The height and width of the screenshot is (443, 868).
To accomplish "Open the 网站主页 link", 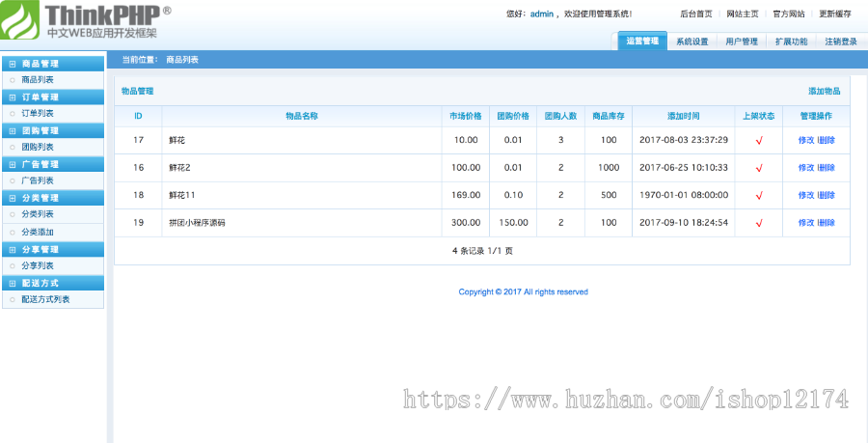I will [x=743, y=14].
